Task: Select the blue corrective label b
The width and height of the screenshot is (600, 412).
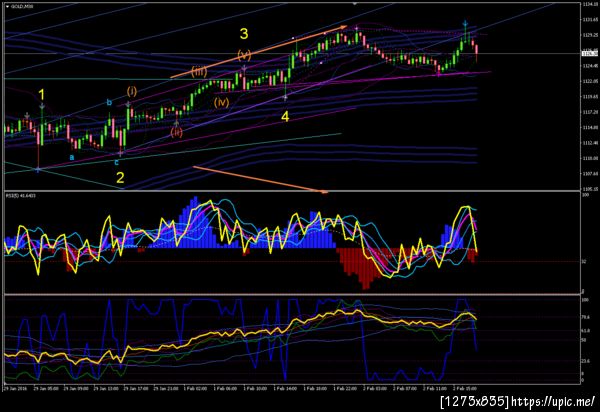Action: (x=109, y=102)
